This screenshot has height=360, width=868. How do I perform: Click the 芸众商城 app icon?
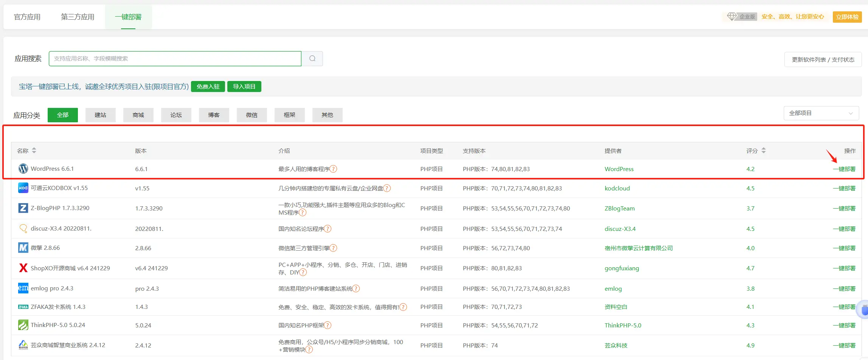pyautogui.click(x=23, y=345)
